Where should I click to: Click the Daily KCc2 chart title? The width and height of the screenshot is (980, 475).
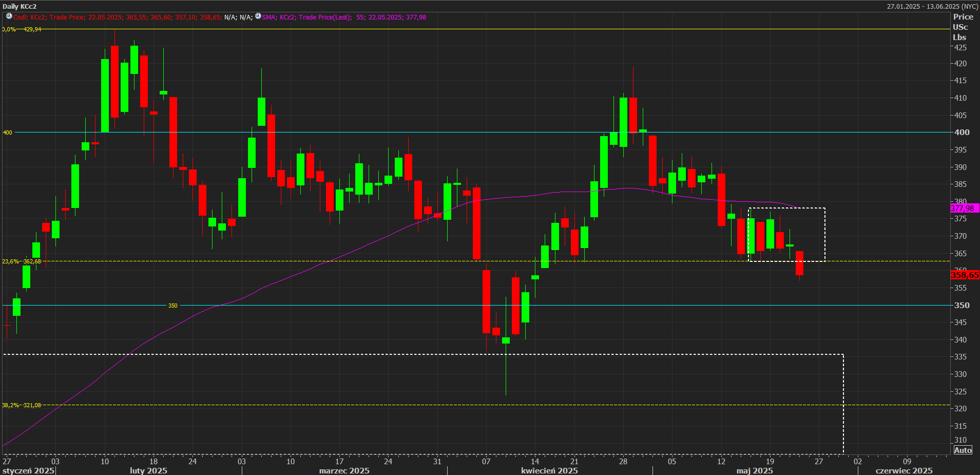tap(20, 7)
